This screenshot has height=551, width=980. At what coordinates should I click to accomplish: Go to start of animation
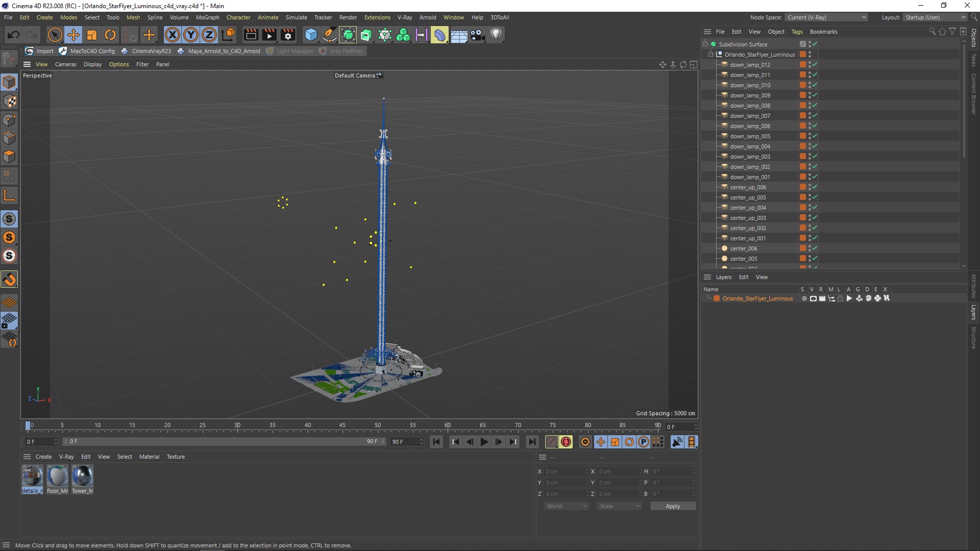436,442
